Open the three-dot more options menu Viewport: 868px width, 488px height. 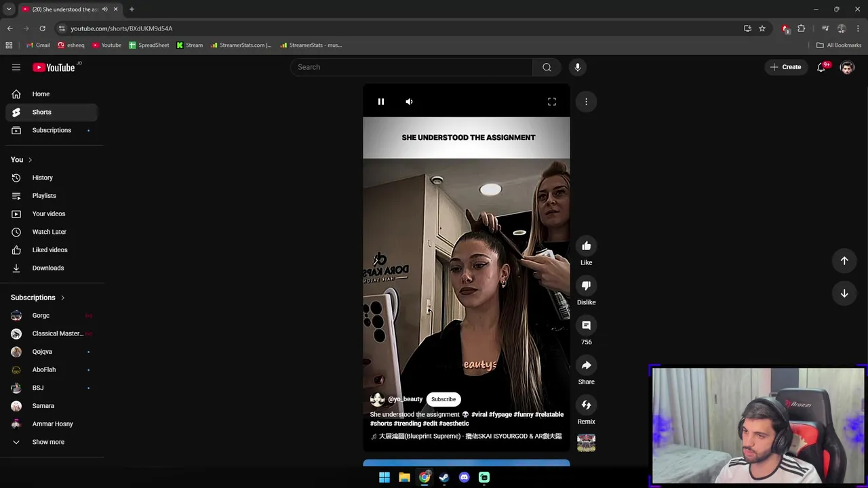[x=587, y=102]
